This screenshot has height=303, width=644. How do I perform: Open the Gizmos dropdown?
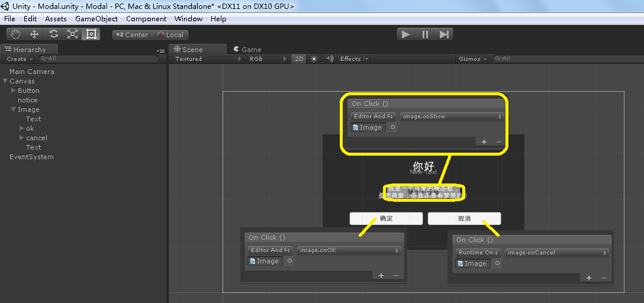click(472, 59)
